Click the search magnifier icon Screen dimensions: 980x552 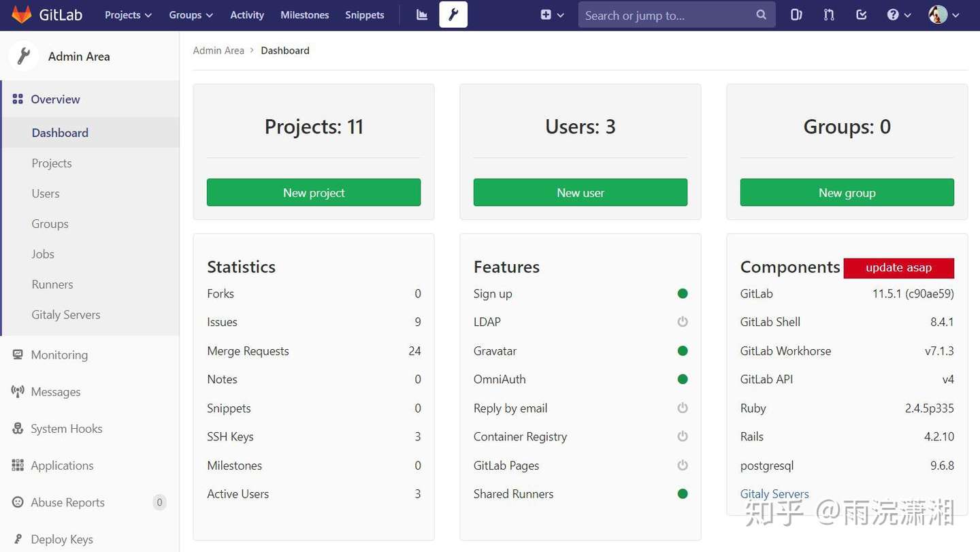click(x=761, y=15)
